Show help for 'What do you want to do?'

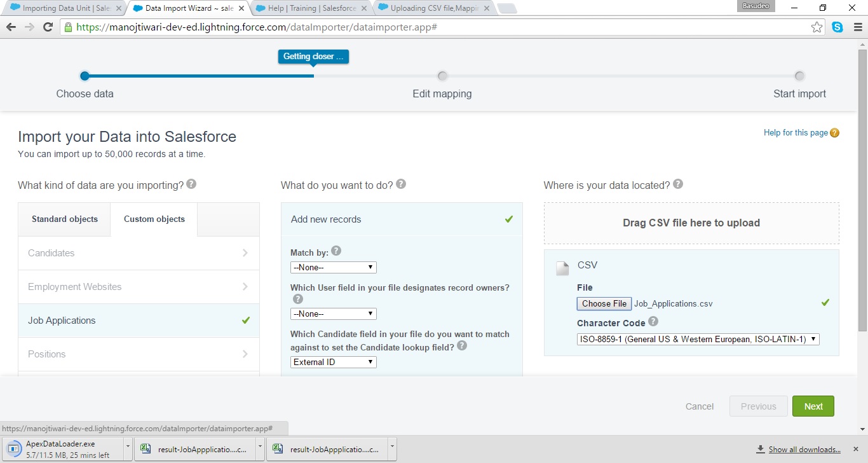click(401, 184)
